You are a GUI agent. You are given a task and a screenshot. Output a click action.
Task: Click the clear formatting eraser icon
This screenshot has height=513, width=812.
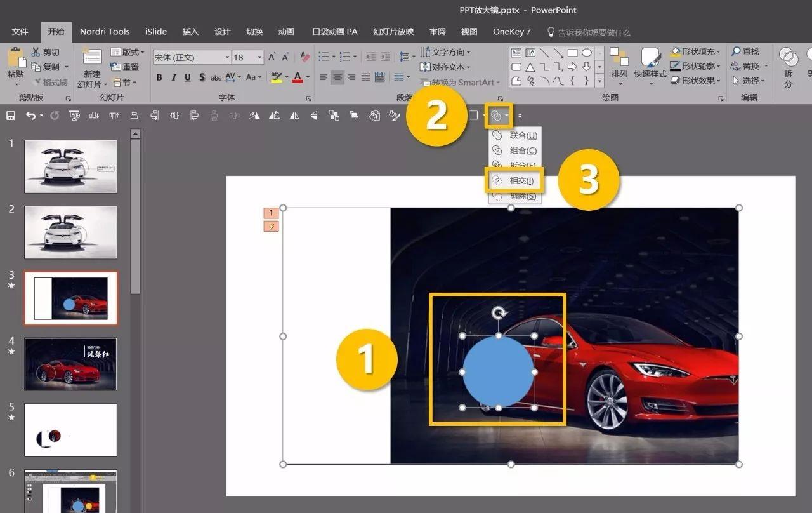(304, 57)
